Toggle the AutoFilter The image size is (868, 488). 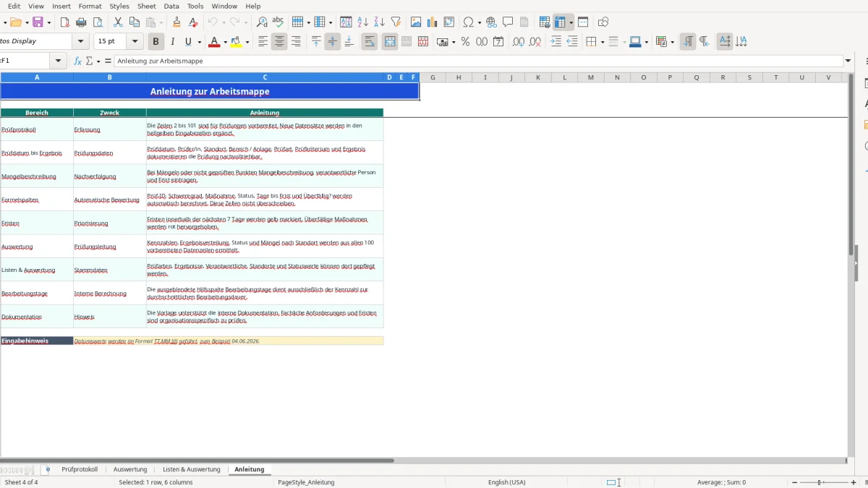(395, 22)
